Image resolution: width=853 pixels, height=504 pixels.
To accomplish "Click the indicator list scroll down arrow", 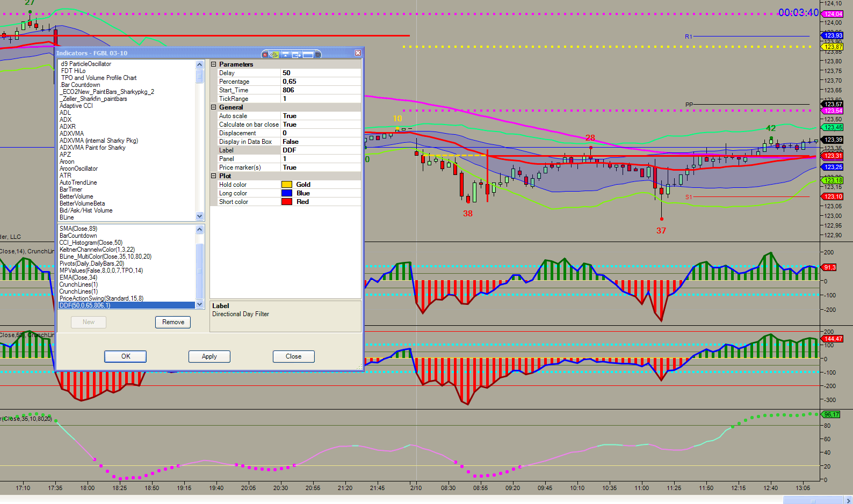I will click(200, 216).
